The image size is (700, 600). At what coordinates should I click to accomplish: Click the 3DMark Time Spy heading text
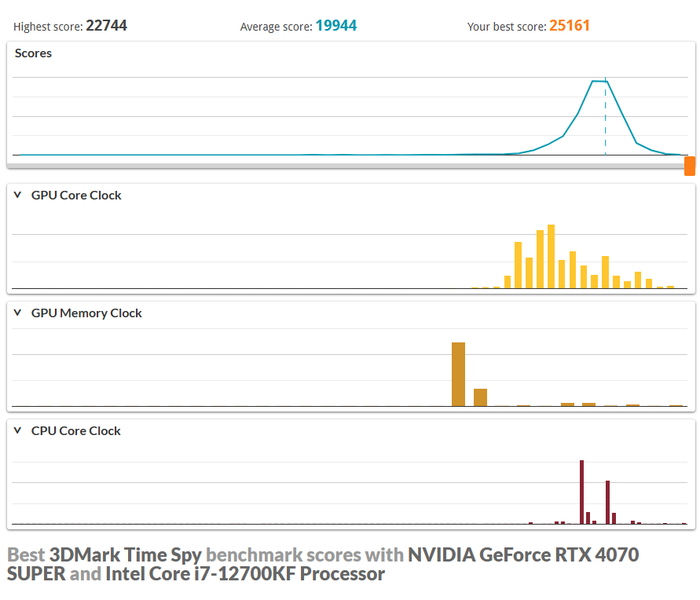click(126, 555)
